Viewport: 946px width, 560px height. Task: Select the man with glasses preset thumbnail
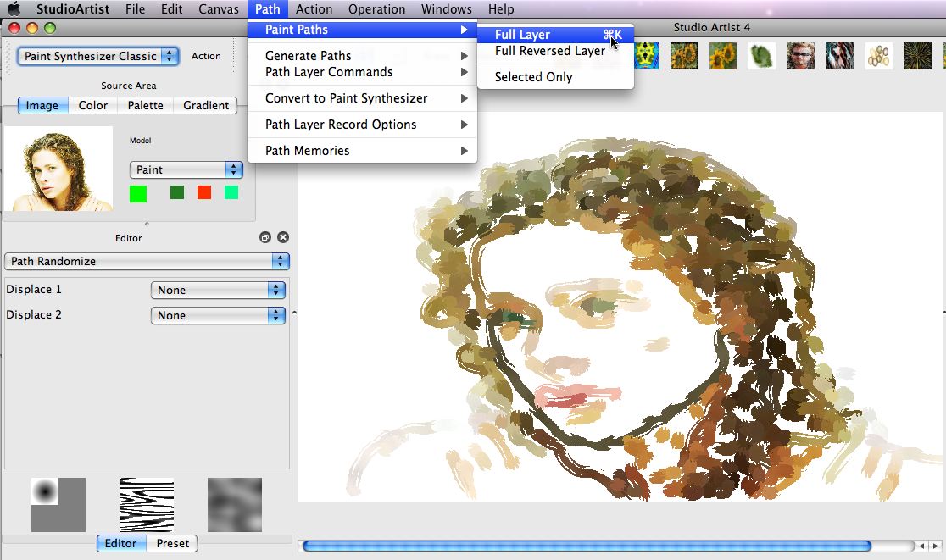click(800, 56)
